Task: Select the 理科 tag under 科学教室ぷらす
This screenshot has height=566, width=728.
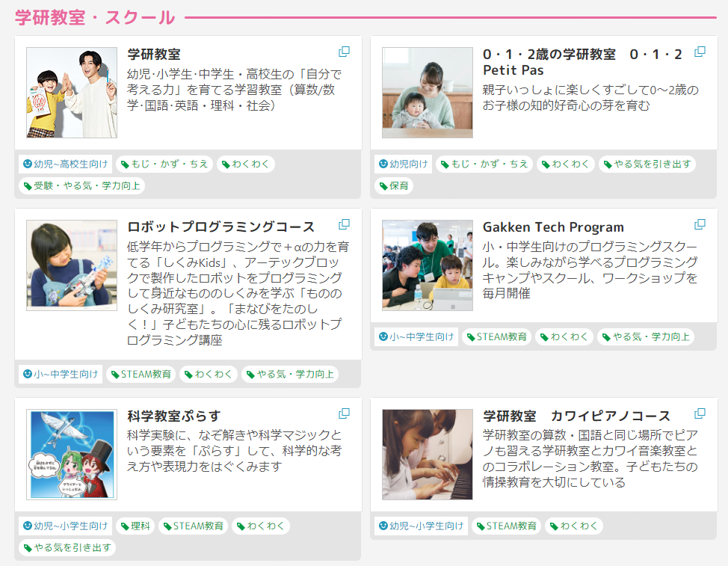Action: pyautogui.click(x=135, y=526)
